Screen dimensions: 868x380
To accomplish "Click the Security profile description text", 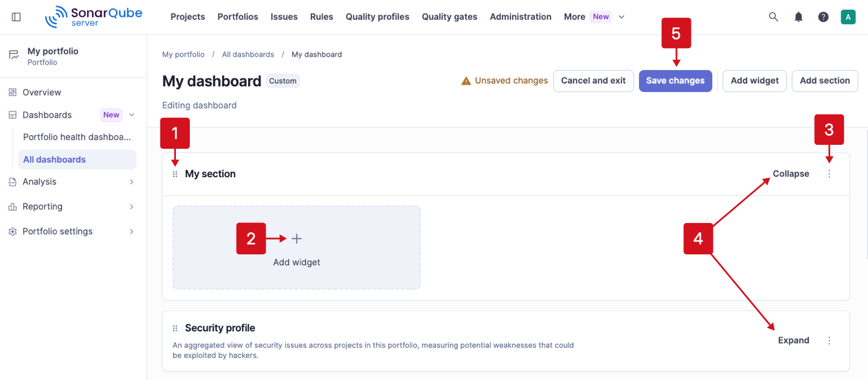I will [x=373, y=350].
